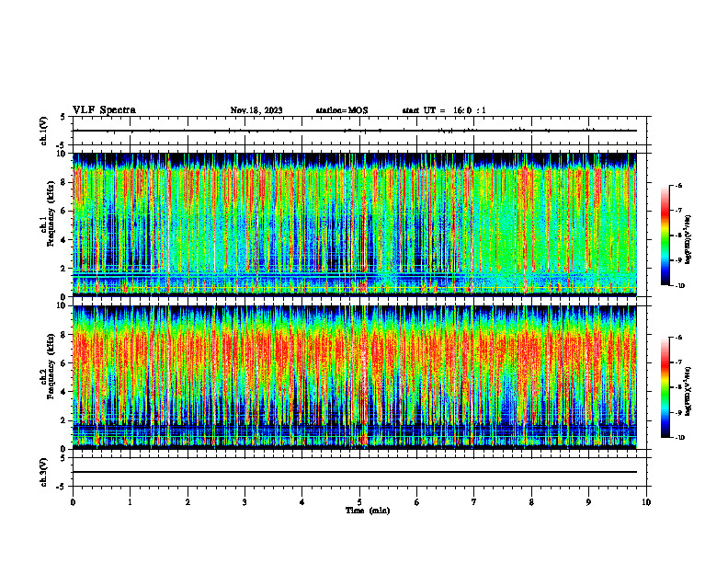Click the ch.1 frequency tick label '6'

[x=65, y=211]
